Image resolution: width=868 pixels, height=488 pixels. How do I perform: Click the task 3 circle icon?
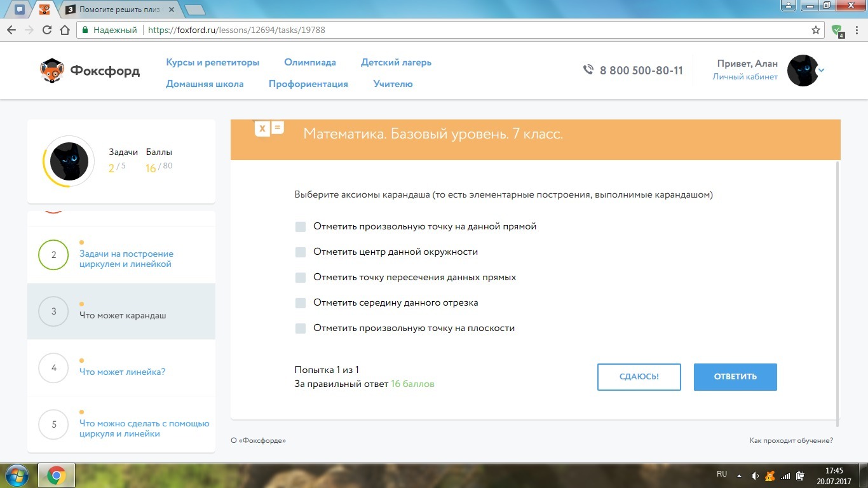pyautogui.click(x=53, y=311)
